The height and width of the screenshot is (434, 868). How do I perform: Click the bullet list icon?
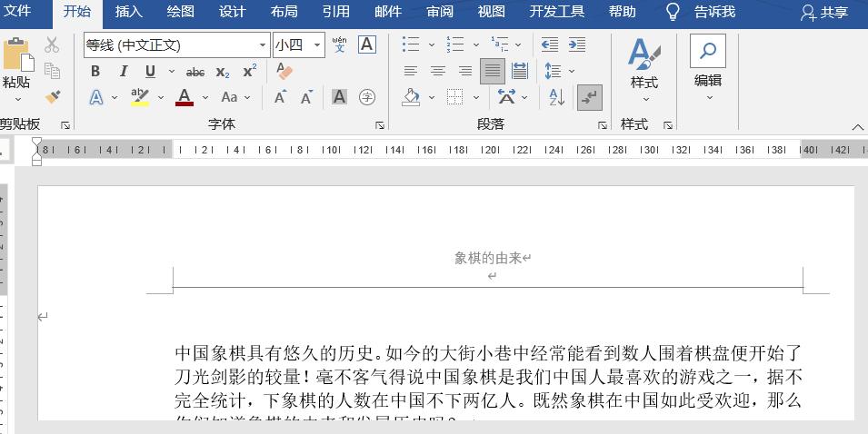412,44
